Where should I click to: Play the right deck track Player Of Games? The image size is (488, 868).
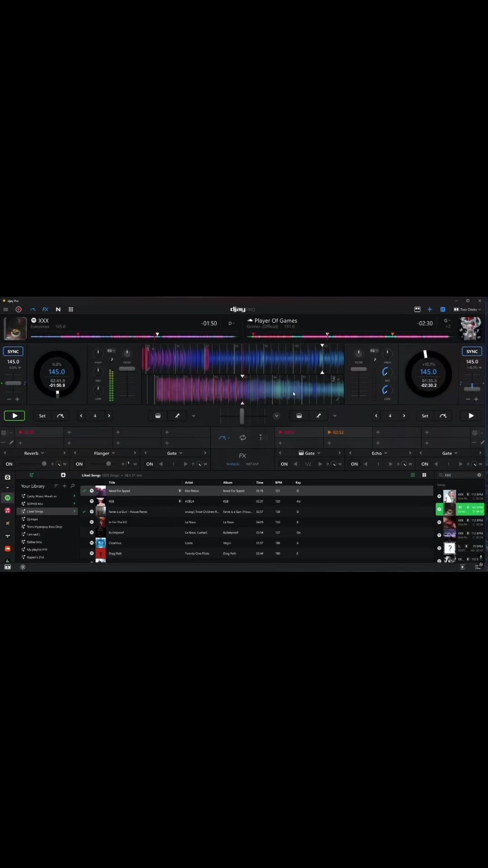pos(471,416)
